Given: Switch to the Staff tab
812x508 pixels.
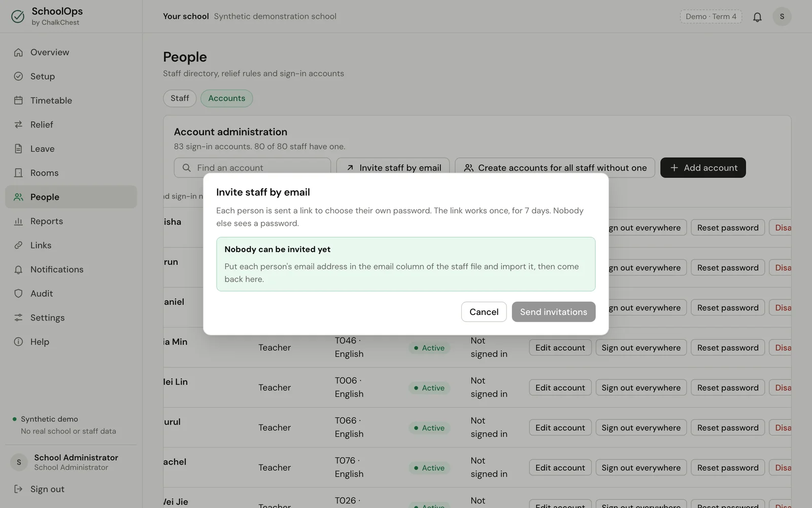Looking at the screenshot, I should (x=180, y=98).
